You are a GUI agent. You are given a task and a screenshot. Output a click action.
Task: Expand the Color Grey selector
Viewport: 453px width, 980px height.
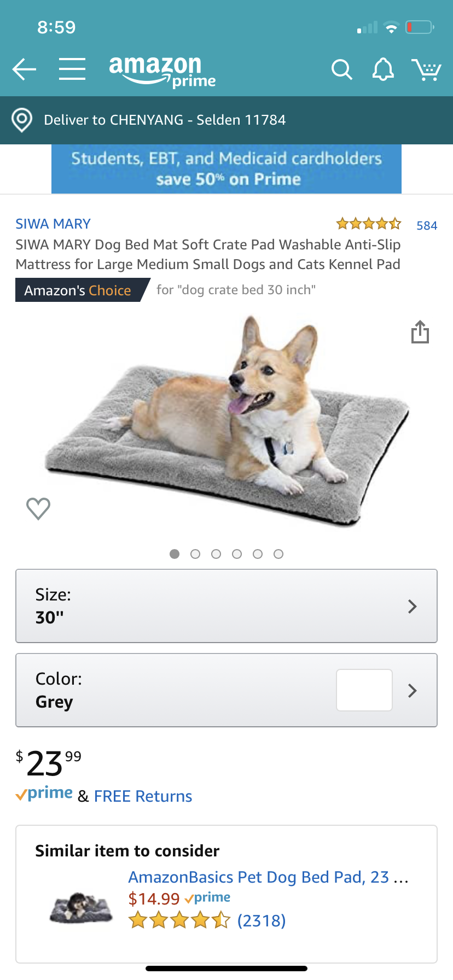[226, 690]
